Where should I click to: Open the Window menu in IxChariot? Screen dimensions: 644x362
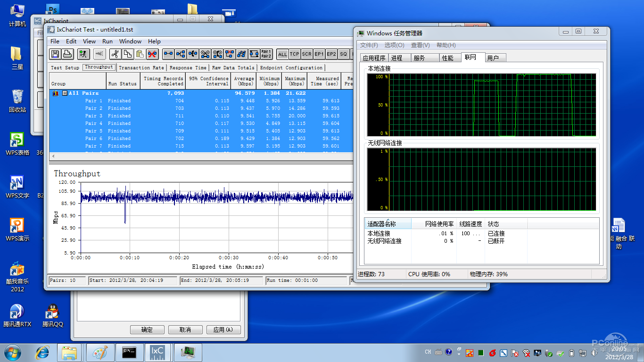(131, 41)
